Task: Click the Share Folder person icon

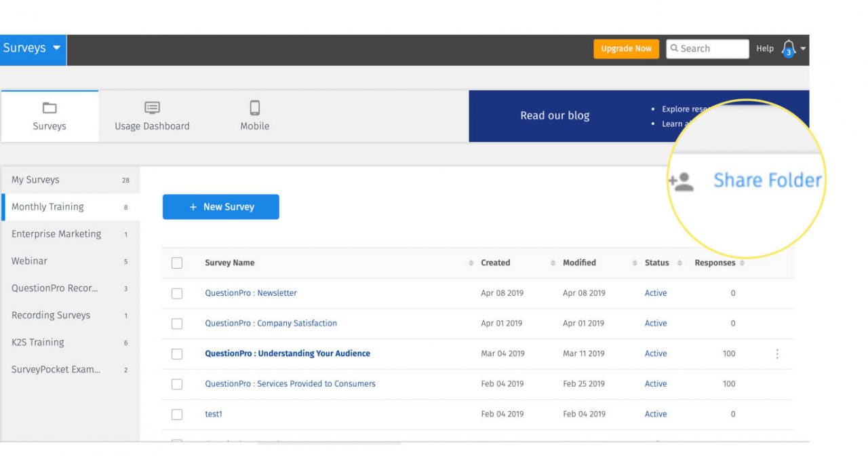Action: pyautogui.click(x=682, y=180)
